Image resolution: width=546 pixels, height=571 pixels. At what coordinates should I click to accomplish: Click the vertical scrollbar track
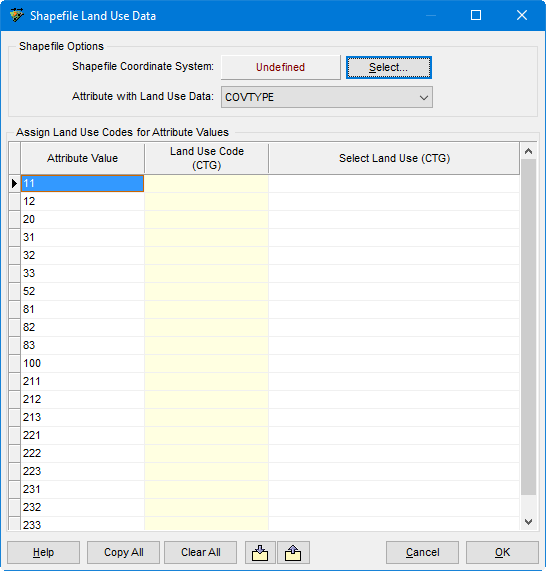coord(529,328)
